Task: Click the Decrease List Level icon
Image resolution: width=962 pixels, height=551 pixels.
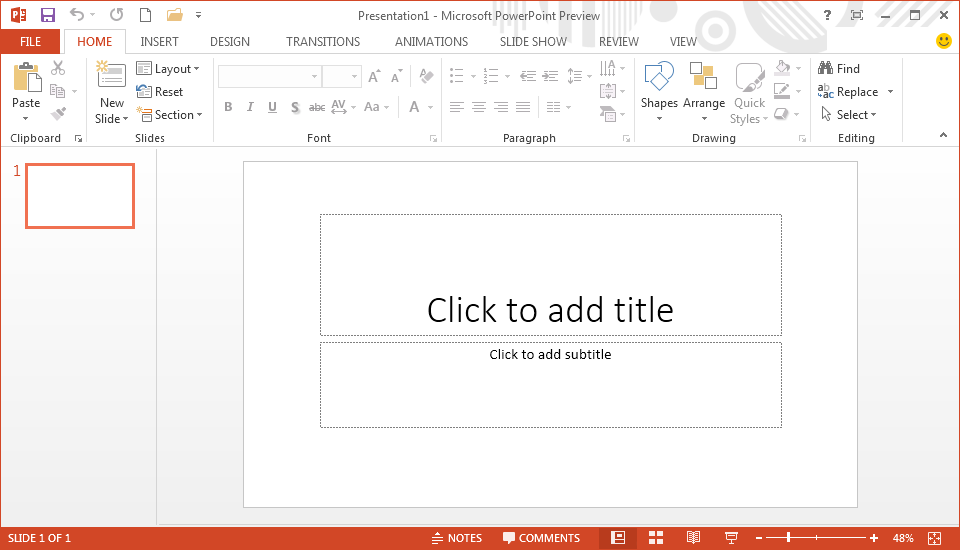Action: click(528, 76)
